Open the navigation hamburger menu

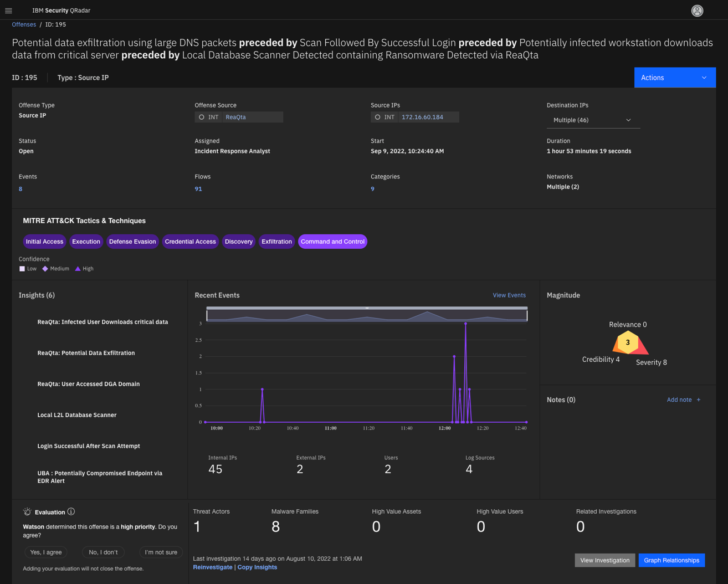click(8, 10)
